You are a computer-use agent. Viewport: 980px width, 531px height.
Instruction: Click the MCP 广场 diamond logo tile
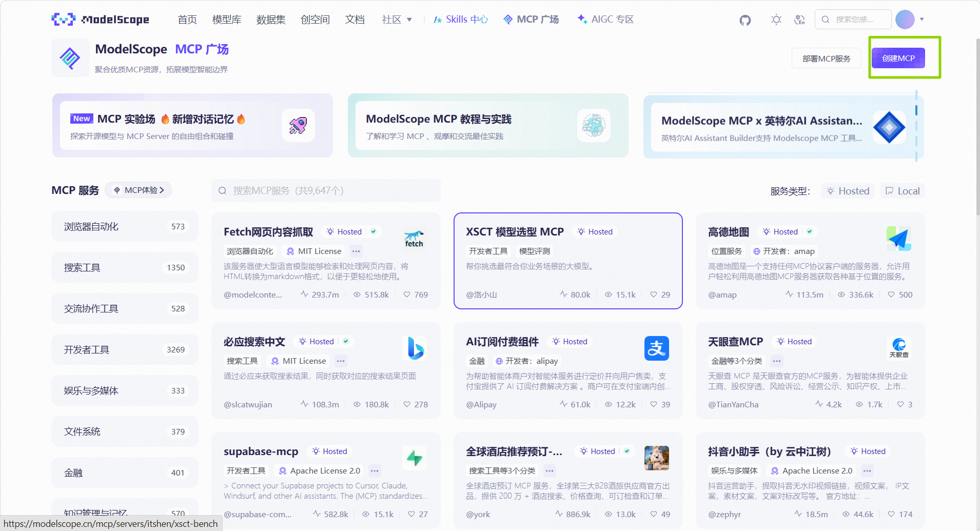70,58
